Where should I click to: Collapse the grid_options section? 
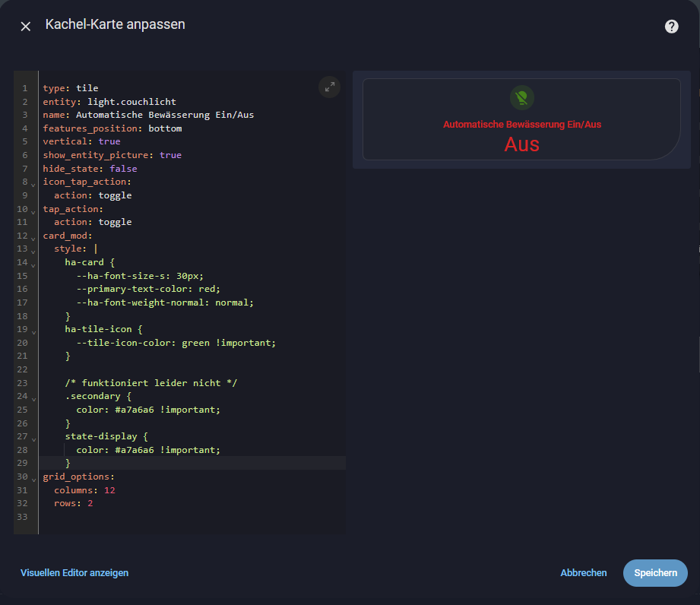point(33,478)
